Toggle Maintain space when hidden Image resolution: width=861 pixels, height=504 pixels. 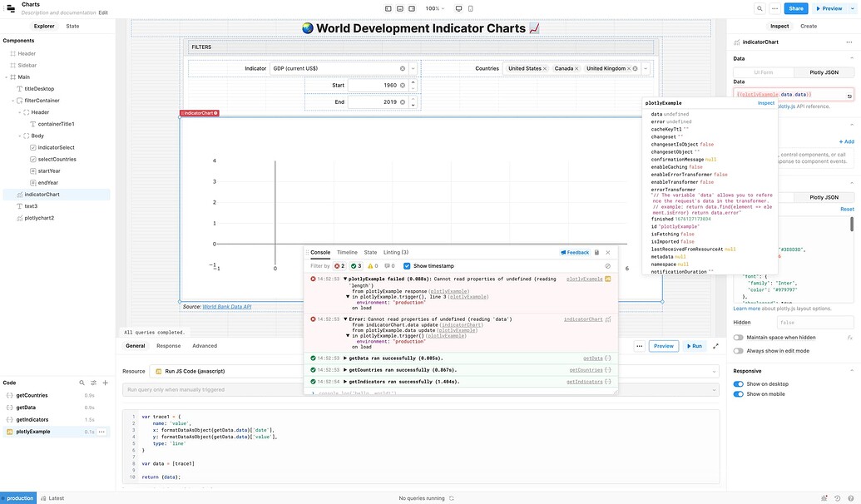click(x=739, y=337)
